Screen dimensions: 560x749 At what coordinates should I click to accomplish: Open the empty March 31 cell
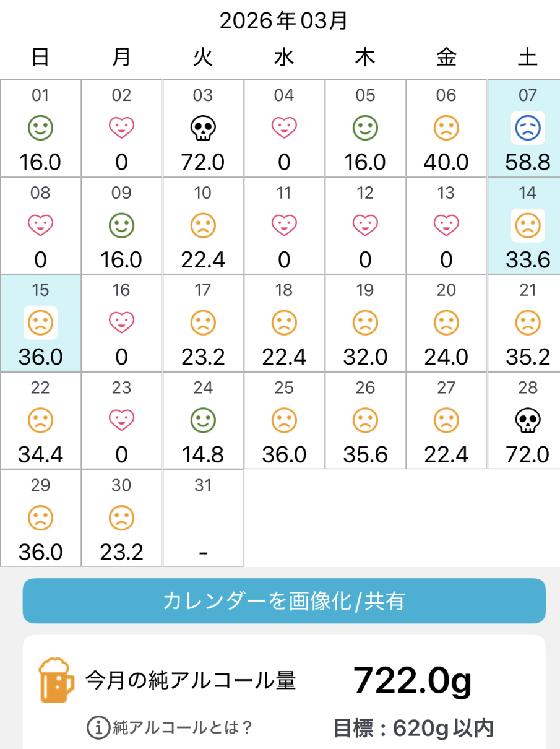pos(203,518)
